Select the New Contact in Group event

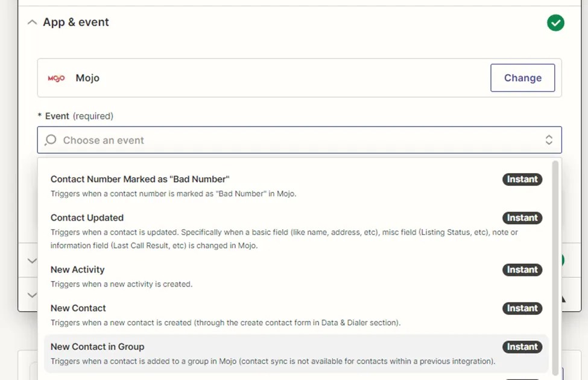tap(97, 347)
